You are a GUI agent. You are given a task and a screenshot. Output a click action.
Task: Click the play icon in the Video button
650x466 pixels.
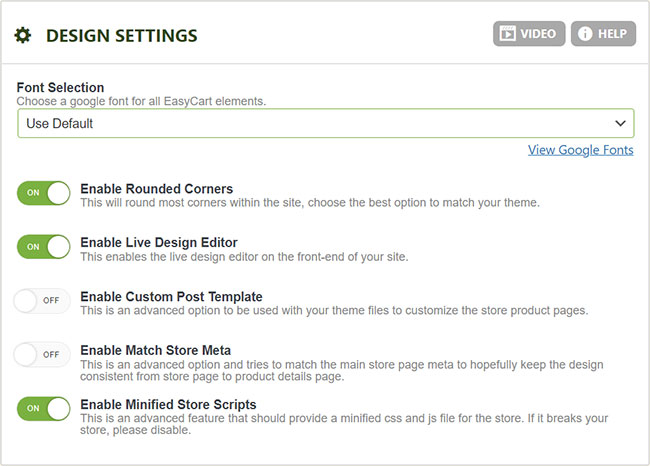click(508, 34)
